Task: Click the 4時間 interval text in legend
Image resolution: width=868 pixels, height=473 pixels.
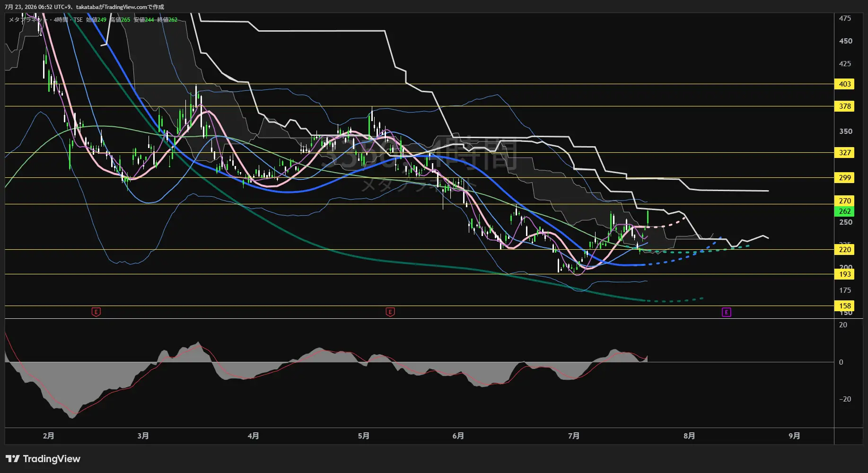Action: (61, 20)
